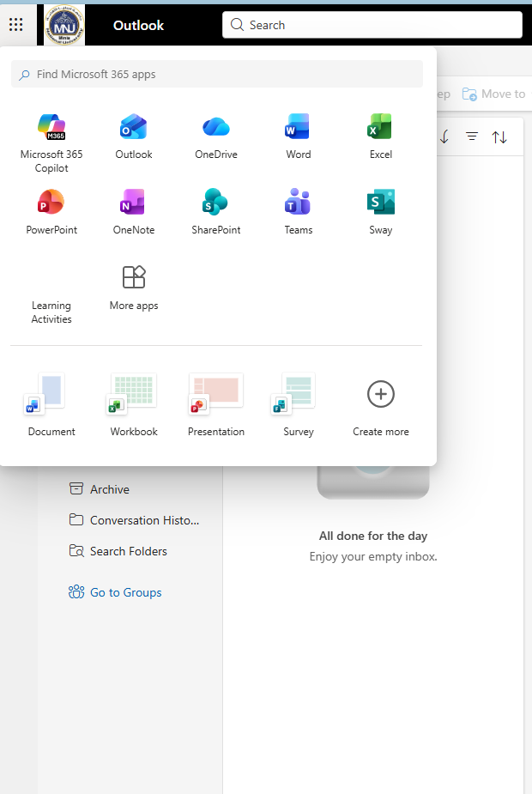Close the app launcher waffle menu

[15, 25]
